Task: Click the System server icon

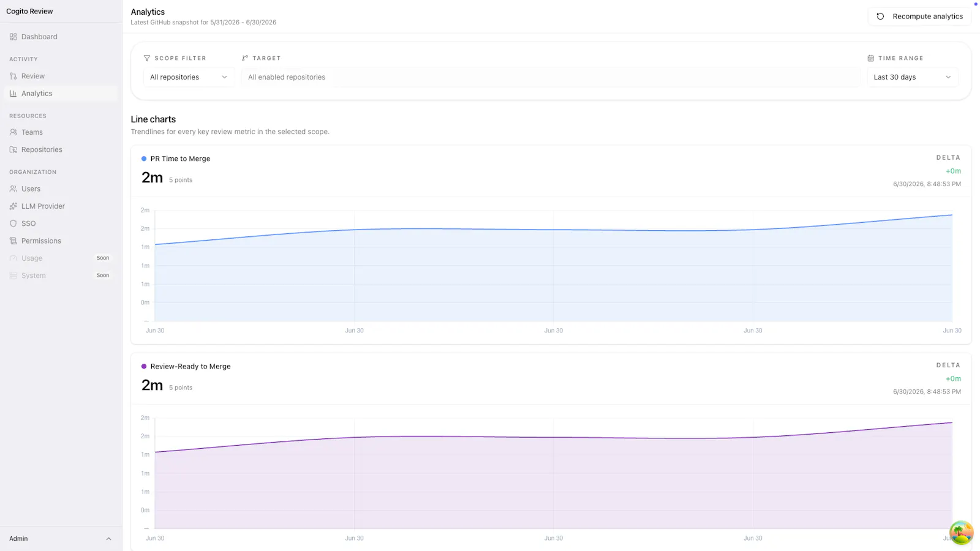Action: click(13, 275)
